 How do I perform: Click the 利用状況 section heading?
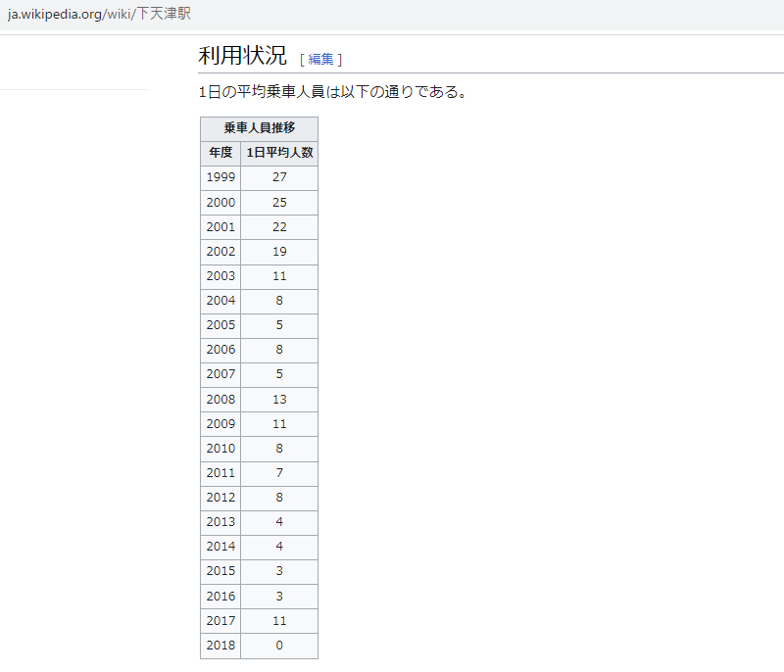pos(242,56)
